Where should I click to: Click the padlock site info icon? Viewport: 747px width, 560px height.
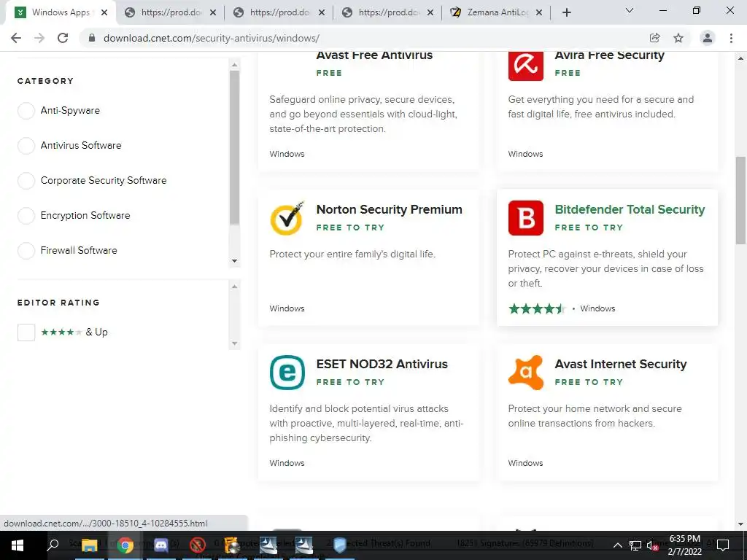(92, 38)
